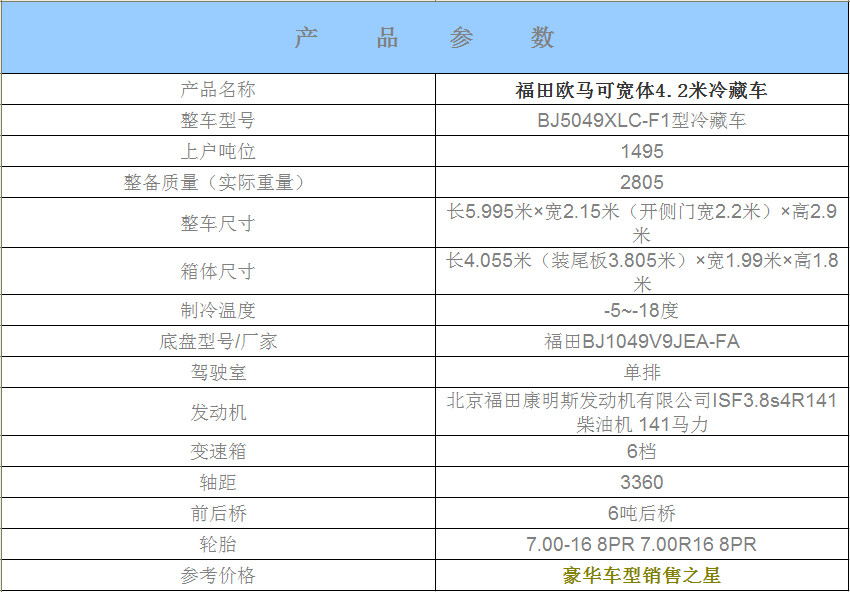Click the axle value 6吨后桥
Viewport: 850px width, 592px height.
click(641, 513)
